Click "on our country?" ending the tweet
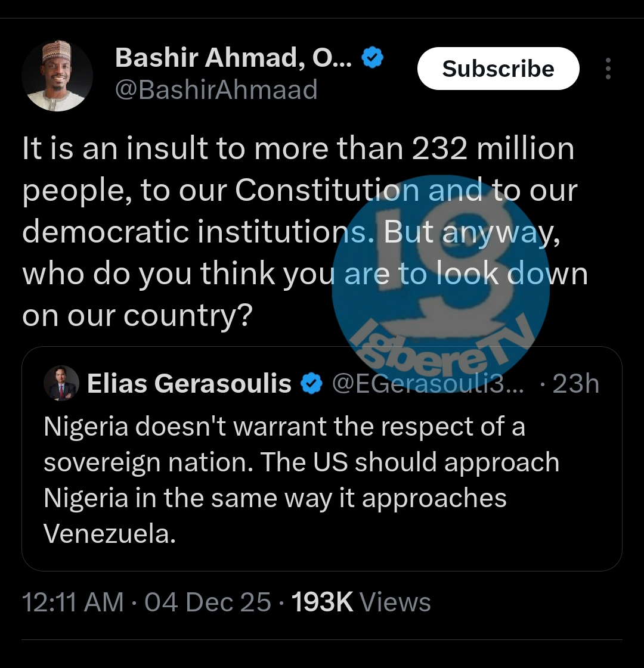Image resolution: width=644 pixels, height=668 pixels. (138, 316)
